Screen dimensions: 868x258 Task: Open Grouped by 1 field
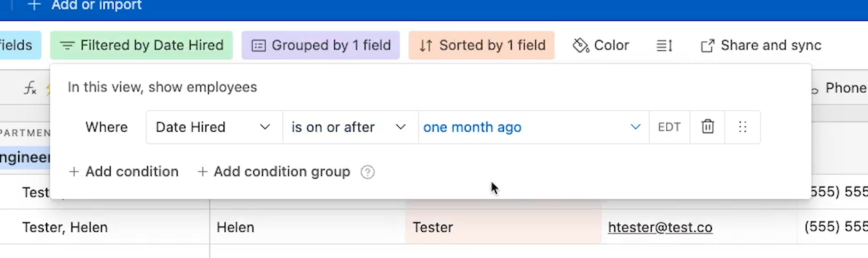321,45
